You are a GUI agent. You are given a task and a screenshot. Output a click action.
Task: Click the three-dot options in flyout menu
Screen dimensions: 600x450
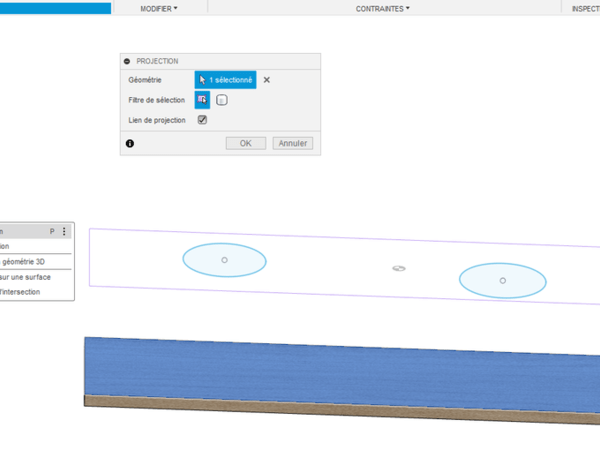(x=64, y=231)
